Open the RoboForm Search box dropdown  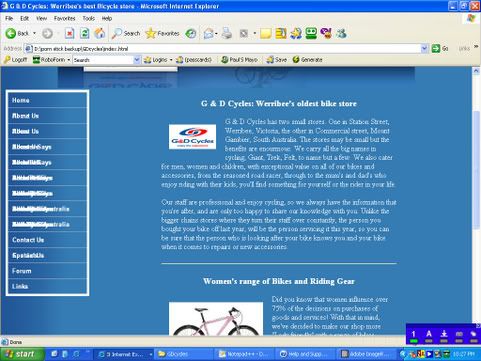[x=136, y=60]
